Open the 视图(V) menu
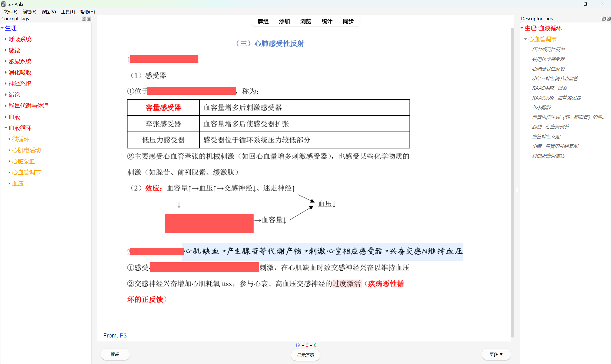Viewport: 611px width, 364px height. (x=48, y=12)
